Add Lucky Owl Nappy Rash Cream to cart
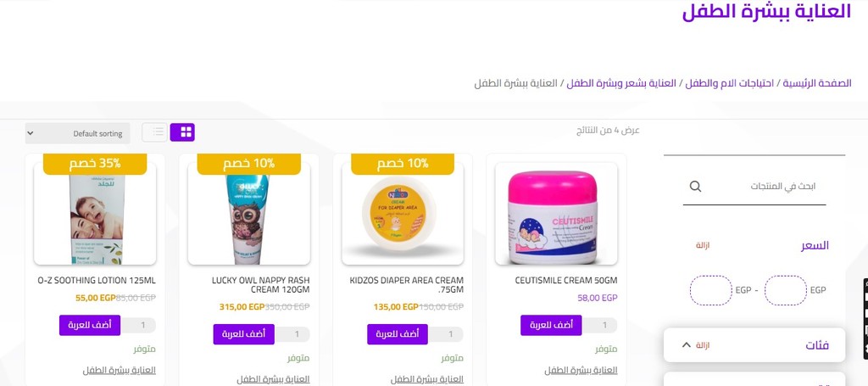Viewport: 868px width, 386px height. point(243,334)
